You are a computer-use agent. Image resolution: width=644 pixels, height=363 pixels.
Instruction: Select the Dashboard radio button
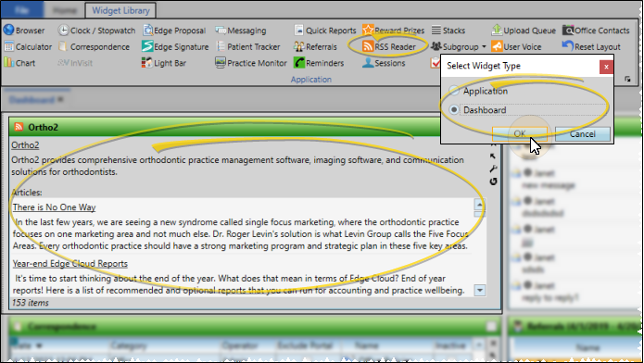point(454,110)
